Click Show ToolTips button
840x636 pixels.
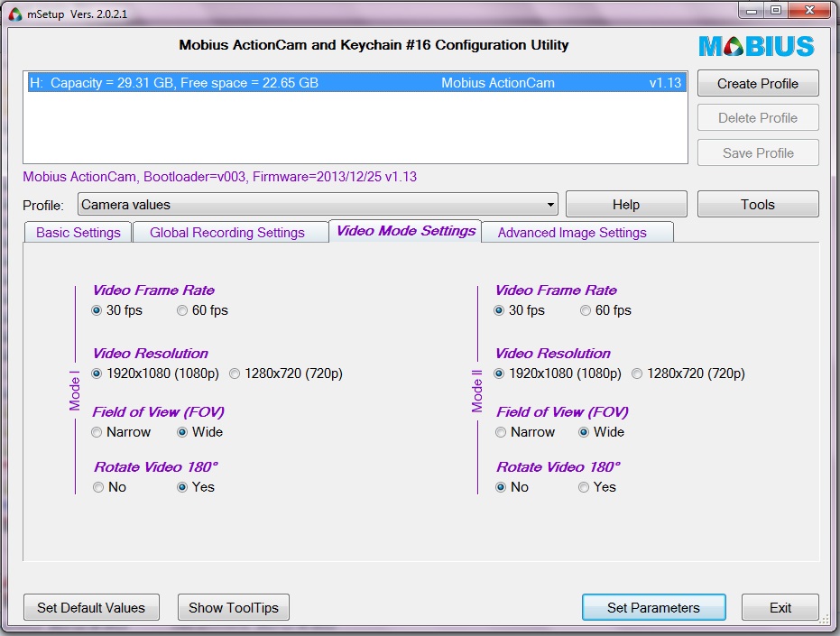pos(234,608)
